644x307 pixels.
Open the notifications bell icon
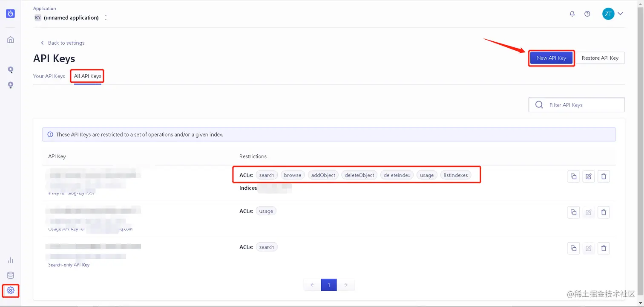[572, 14]
